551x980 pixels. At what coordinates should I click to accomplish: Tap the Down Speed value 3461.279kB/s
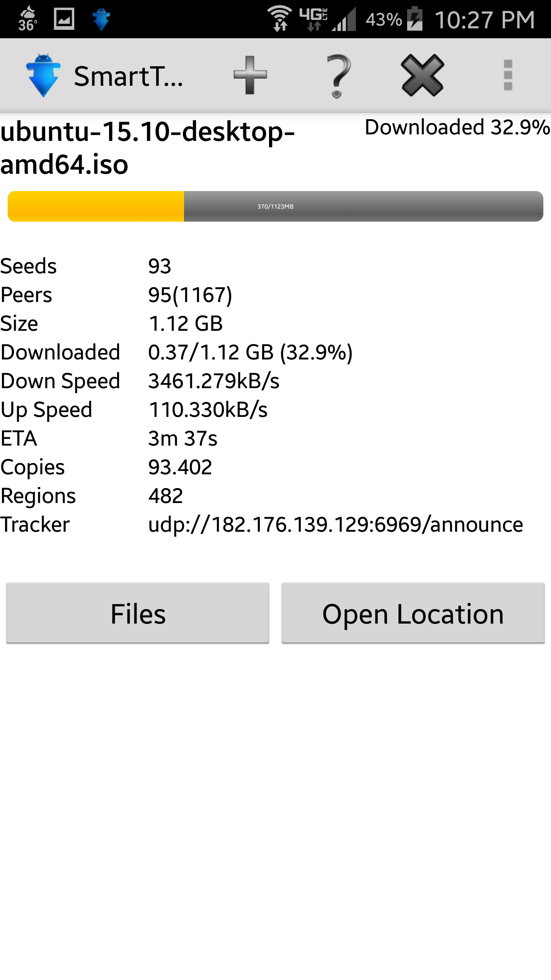click(214, 381)
